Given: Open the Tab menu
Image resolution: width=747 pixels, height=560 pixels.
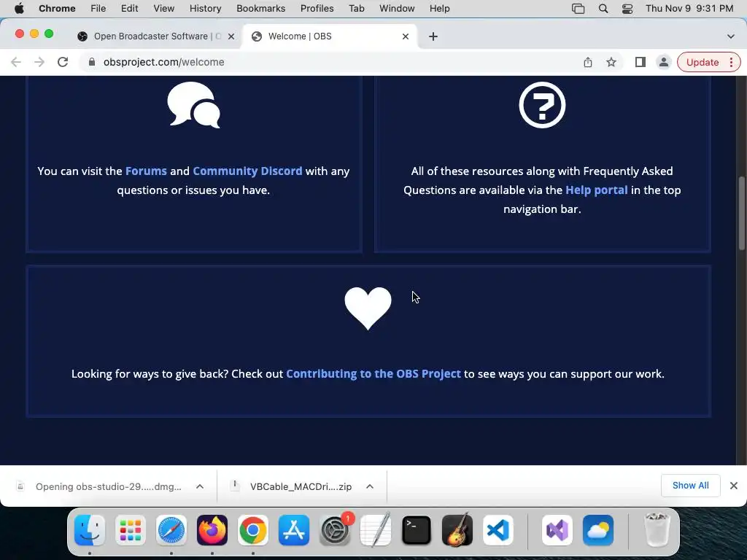Looking at the screenshot, I should pyautogui.click(x=356, y=9).
